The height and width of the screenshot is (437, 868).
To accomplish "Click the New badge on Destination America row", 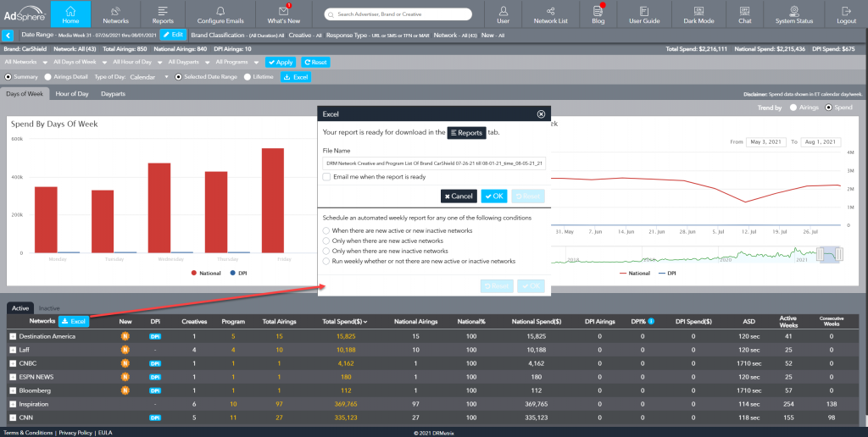I will 125,336.
